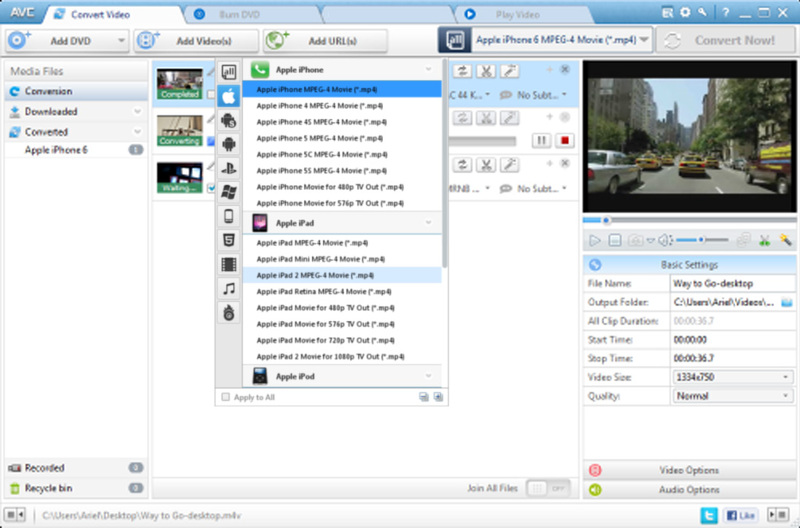Select the Android devices category icon

(229, 144)
